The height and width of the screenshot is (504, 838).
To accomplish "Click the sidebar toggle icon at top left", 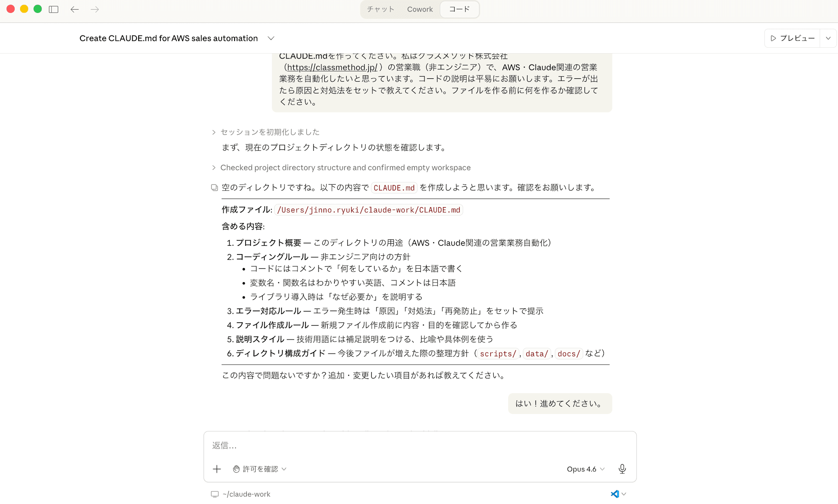I will point(54,9).
